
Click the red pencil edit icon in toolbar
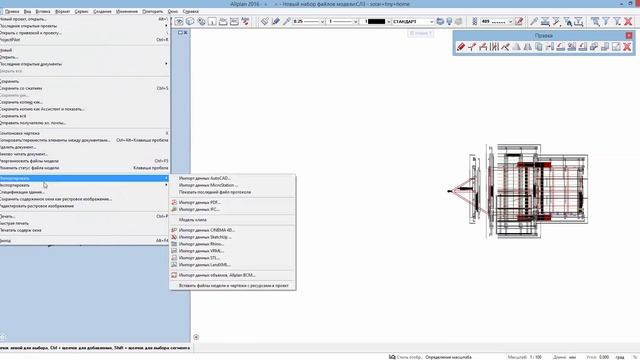[x=519, y=22]
